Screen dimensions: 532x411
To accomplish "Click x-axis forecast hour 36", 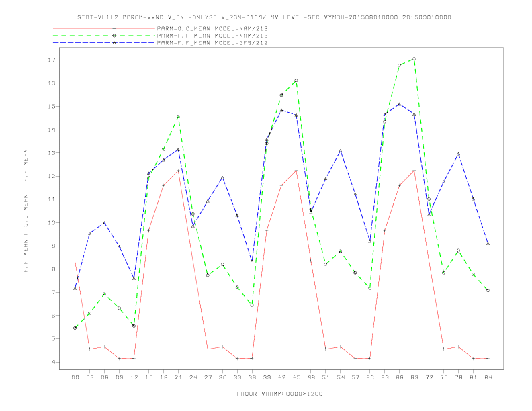I will tap(252, 377).
